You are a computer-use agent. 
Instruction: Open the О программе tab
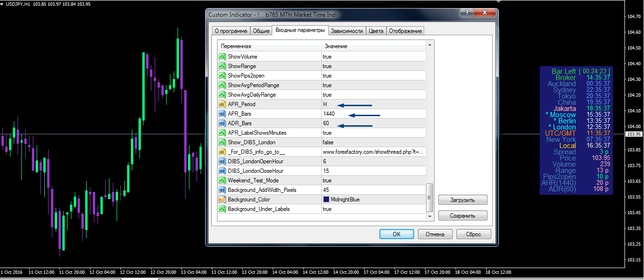coord(231,31)
